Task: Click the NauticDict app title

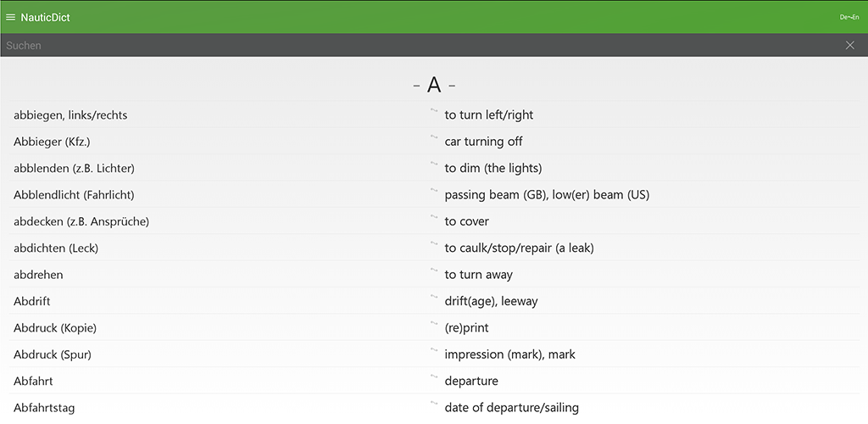Action: pos(46,17)
